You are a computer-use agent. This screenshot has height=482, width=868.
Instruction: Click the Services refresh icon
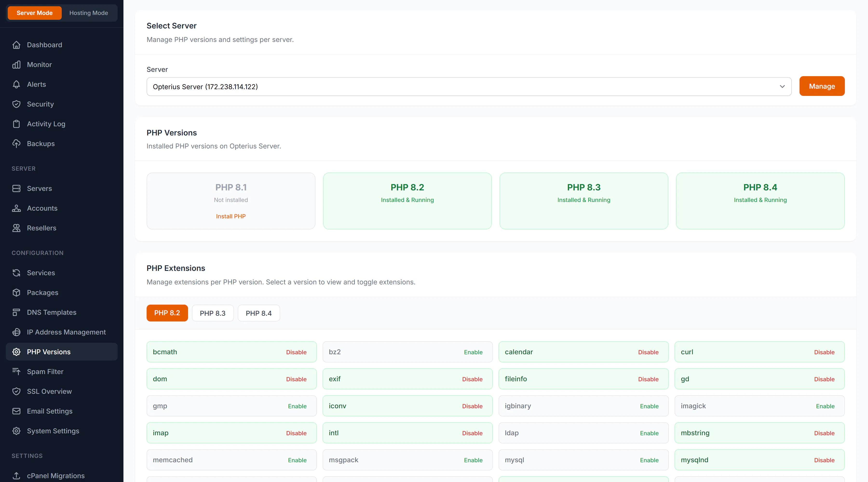pos(16,273)
